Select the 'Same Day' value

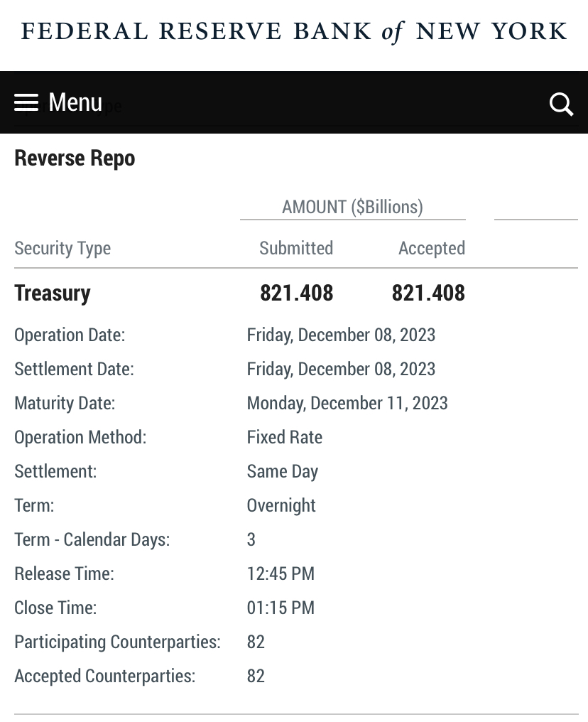pos(283,472)
